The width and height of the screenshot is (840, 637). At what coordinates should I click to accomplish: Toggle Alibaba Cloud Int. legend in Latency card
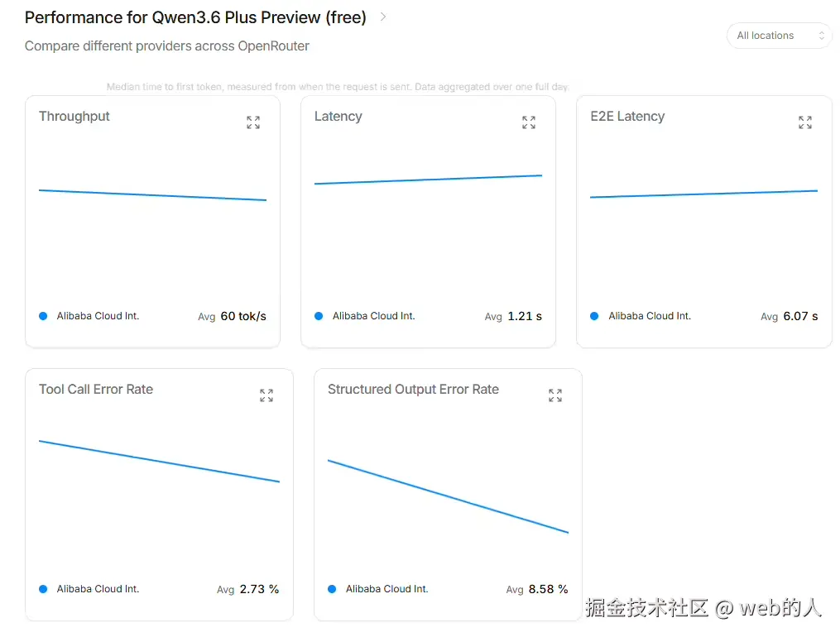[365, 316]
